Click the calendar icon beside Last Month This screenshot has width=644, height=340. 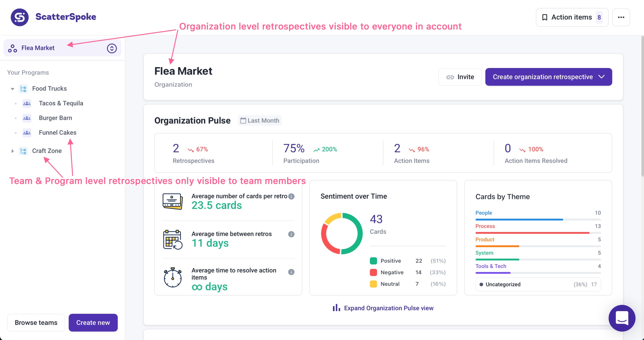pyautogui.click(x=243, y=120)
